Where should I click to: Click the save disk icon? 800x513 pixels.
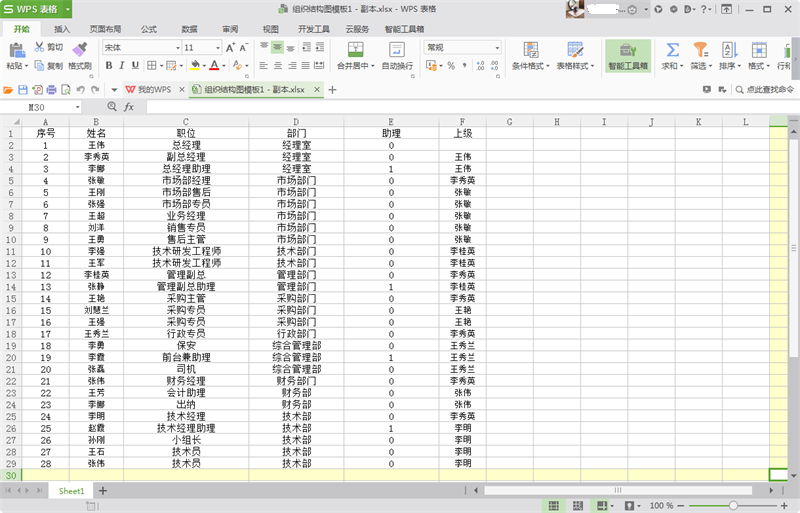click(x=22, y=90)
